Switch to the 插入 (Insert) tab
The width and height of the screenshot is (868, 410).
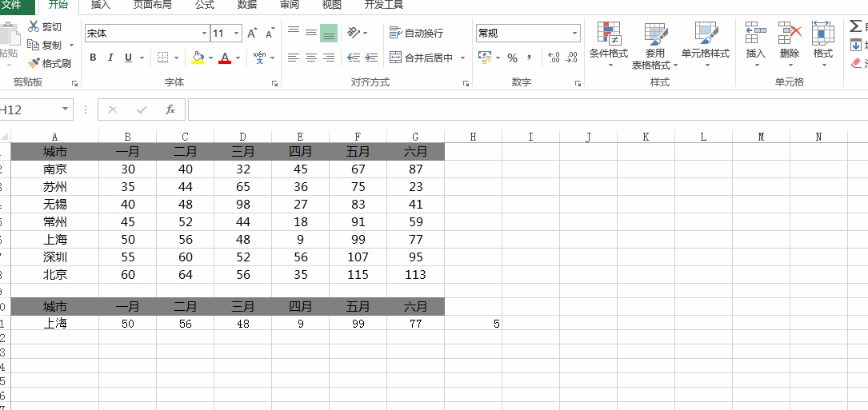(x=100, y=6)
